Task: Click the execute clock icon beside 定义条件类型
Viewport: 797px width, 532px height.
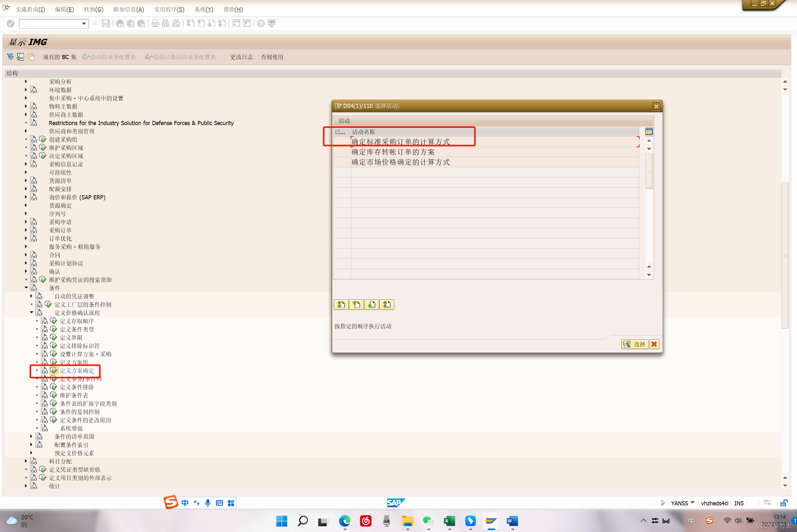Action: (54, 329)
